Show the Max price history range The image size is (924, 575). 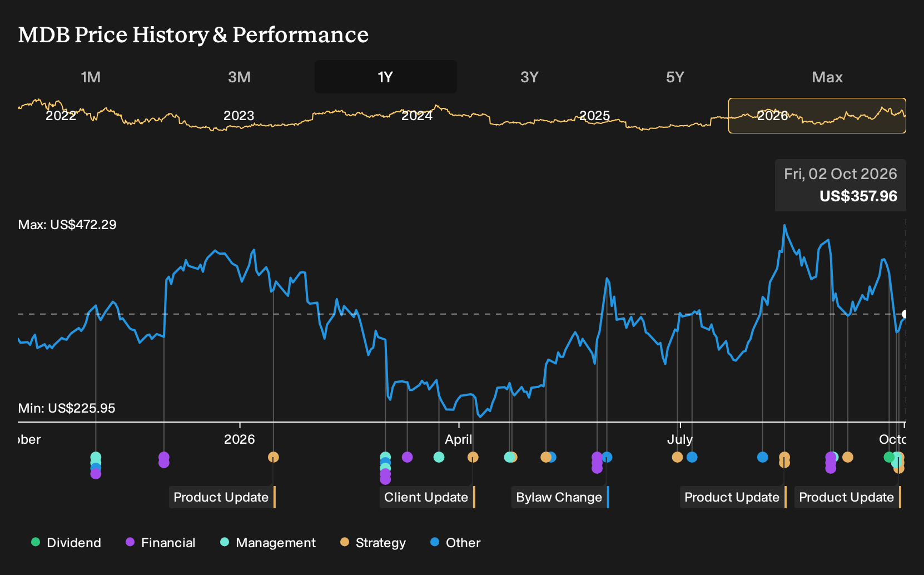click(827, 77)
